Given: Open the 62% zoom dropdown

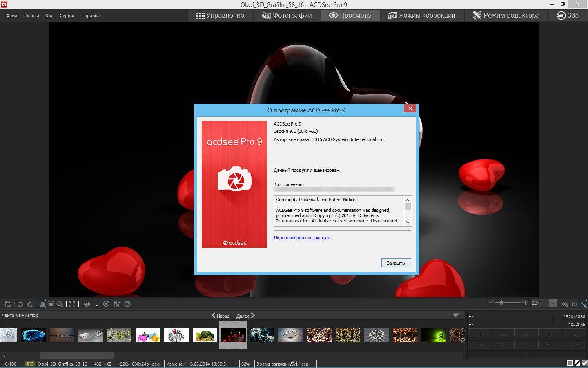Looking at the screenshot, I should click(x=553, y=303).
